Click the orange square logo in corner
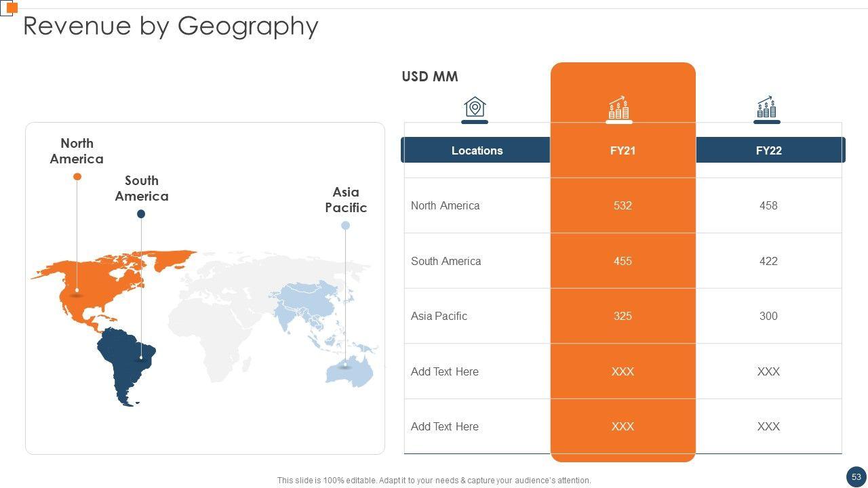 point(10,7)
